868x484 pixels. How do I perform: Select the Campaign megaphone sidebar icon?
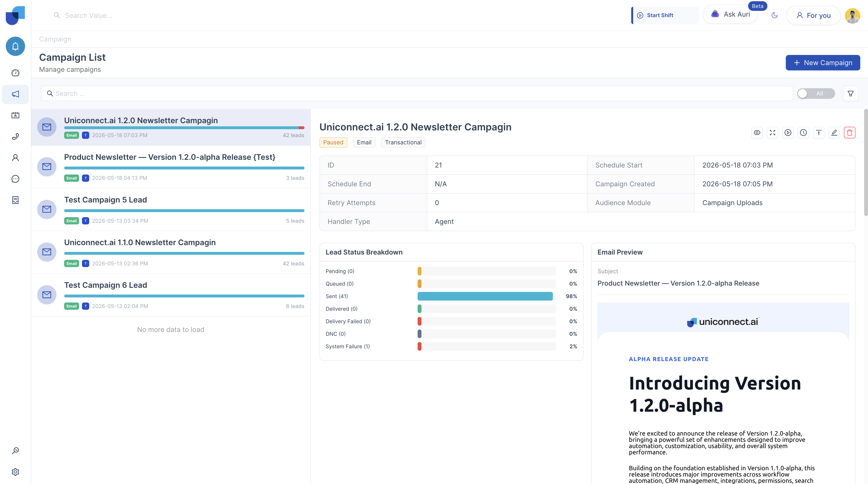pyautogui.click(x=15, y=94)
